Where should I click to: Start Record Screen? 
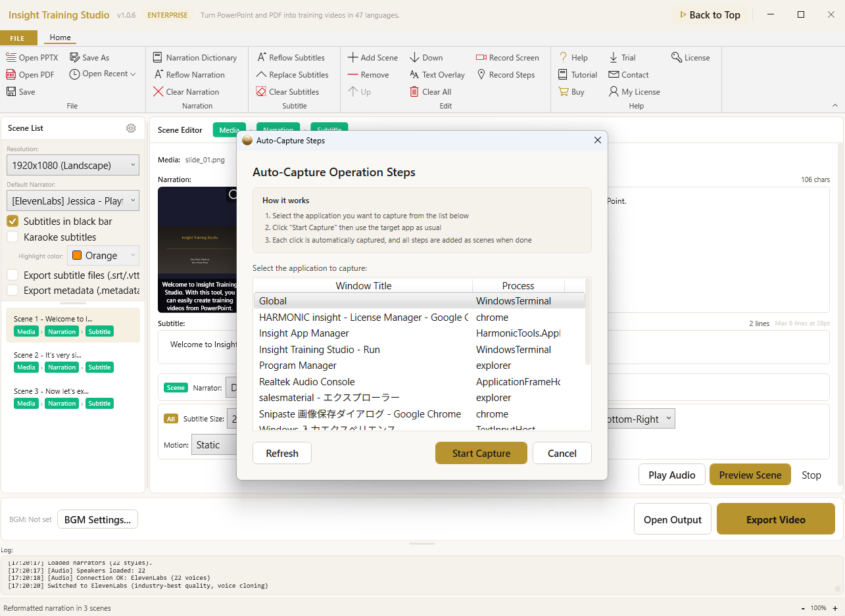point(507,58)
